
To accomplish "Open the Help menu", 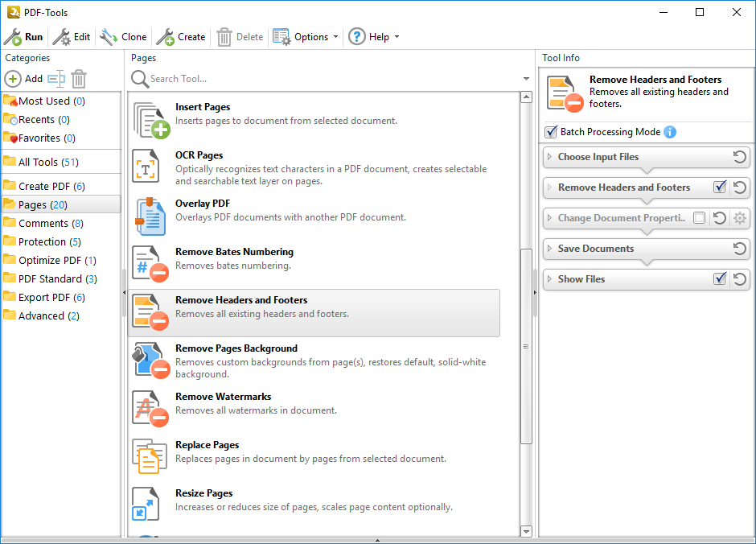I will [x=372, y=37].
